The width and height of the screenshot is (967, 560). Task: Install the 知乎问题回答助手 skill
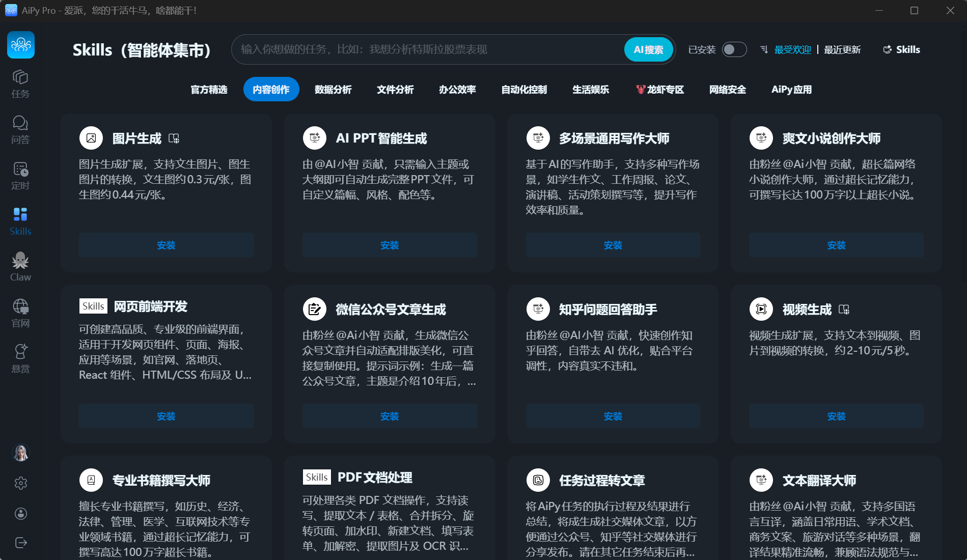click(613, 416)
